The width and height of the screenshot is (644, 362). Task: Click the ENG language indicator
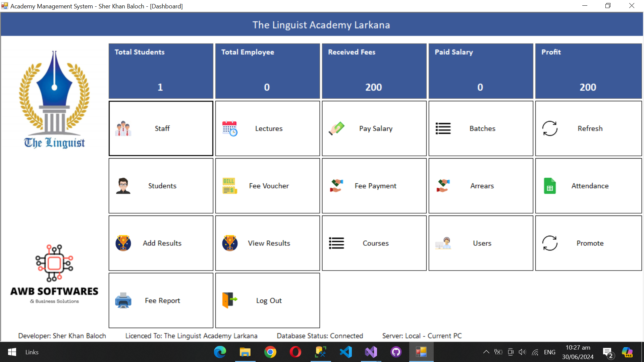pyautogui.click(x=549, y=352)
